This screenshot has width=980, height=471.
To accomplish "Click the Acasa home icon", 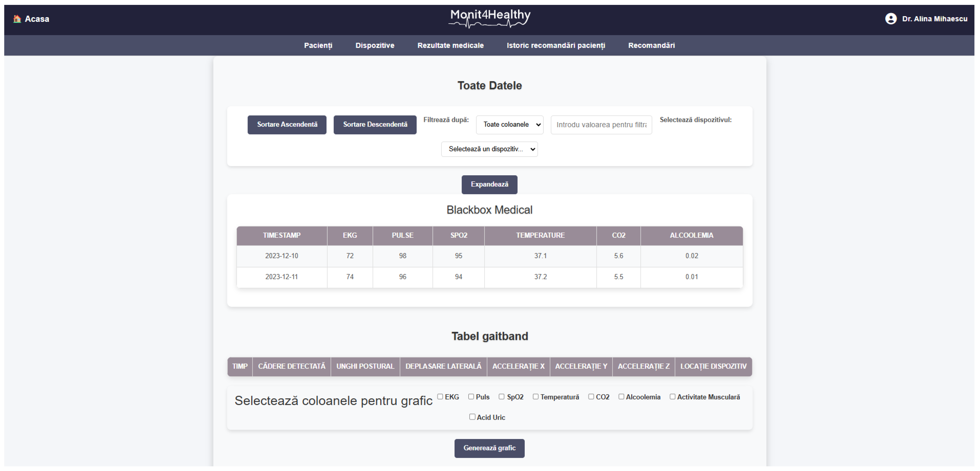I will coord(17,19).
